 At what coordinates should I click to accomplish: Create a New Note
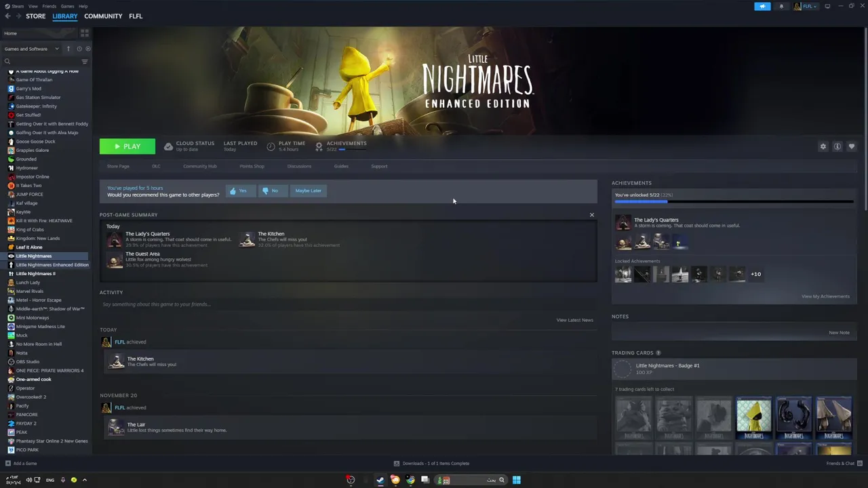839,333
